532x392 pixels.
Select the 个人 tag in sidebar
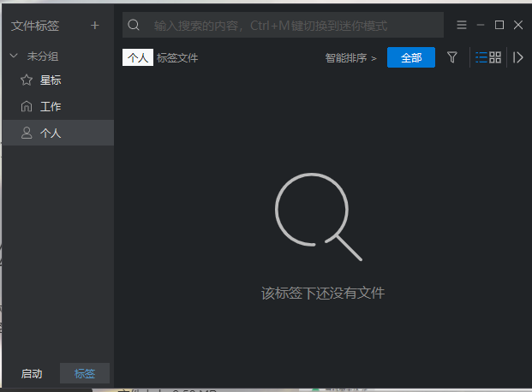(x=51, y=134)
